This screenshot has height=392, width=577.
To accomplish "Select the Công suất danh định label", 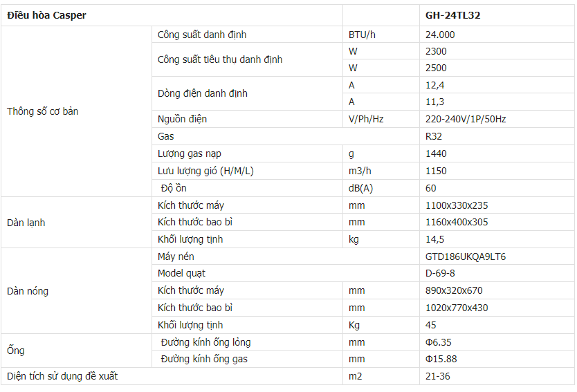I will pos(201,35).
